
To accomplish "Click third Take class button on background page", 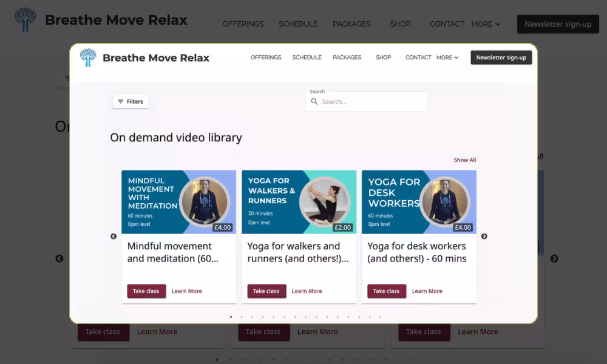I will tap(424, 331).
